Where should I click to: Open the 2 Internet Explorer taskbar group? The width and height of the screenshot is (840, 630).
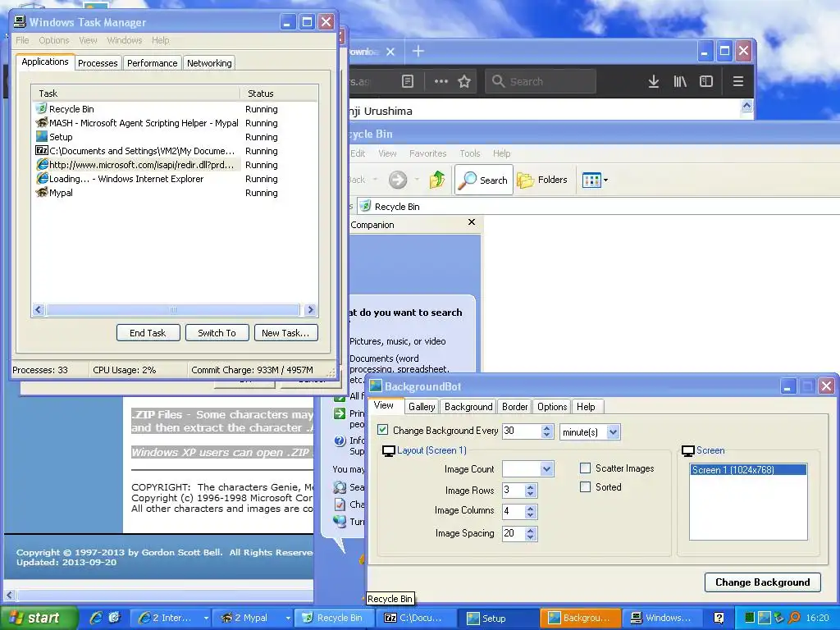[171, 618]
